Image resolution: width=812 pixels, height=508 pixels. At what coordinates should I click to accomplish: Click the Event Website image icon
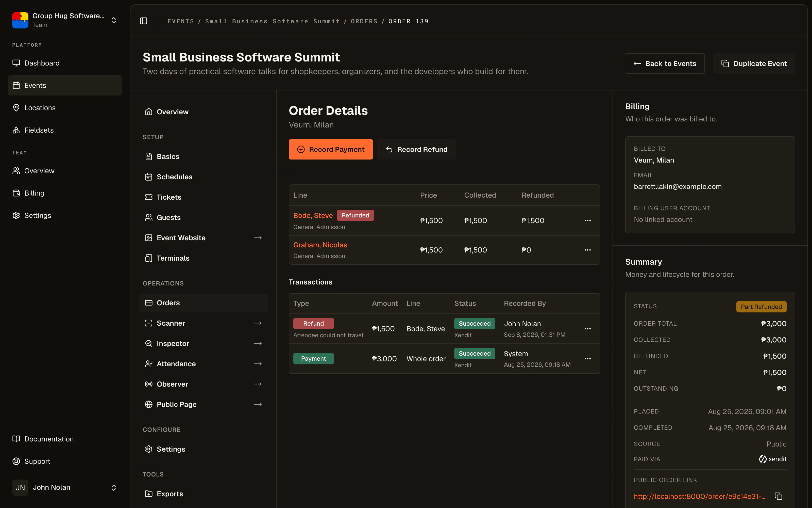149,238
